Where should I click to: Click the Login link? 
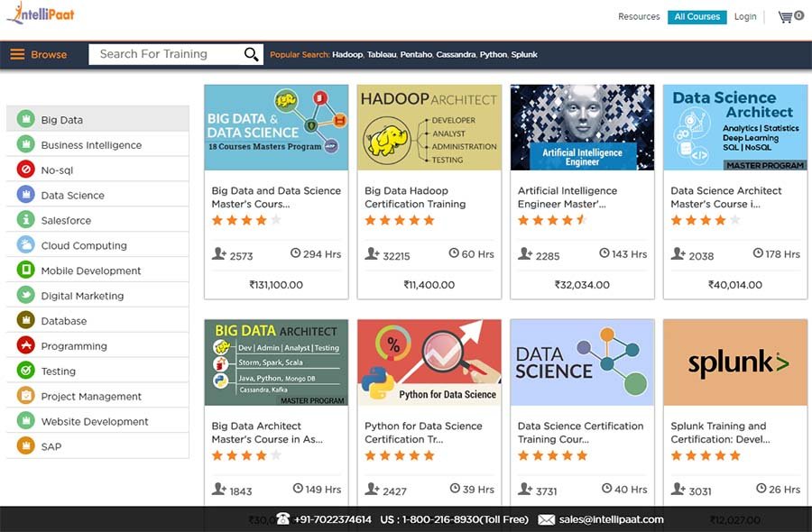[x=745, y=16]
